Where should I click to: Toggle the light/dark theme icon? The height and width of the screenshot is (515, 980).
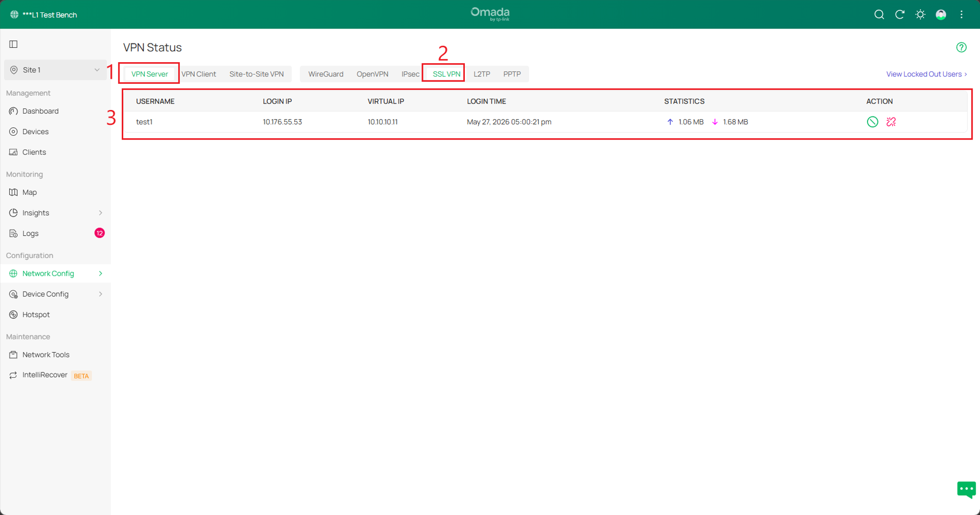(920, 15)
